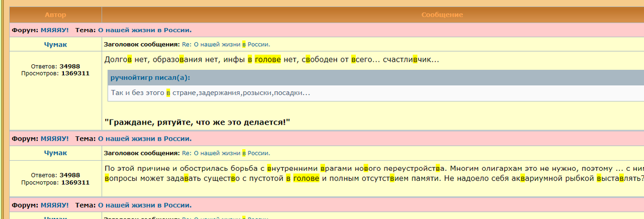Open topic link 'О нашей жизни в России.' above the 'По этой причине' post
Viewport: 644px width, 219px height.
coord(144,139)
